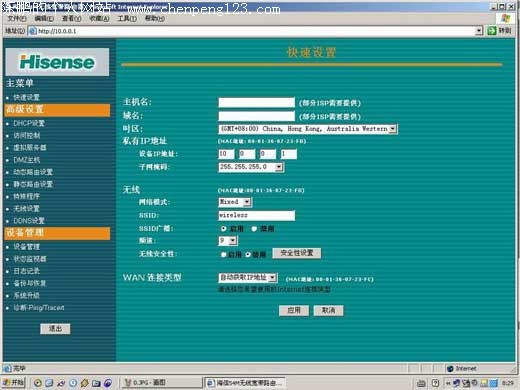
Task: Click the 退出 (Logout) button in sidebar
Action: [55, 329]
